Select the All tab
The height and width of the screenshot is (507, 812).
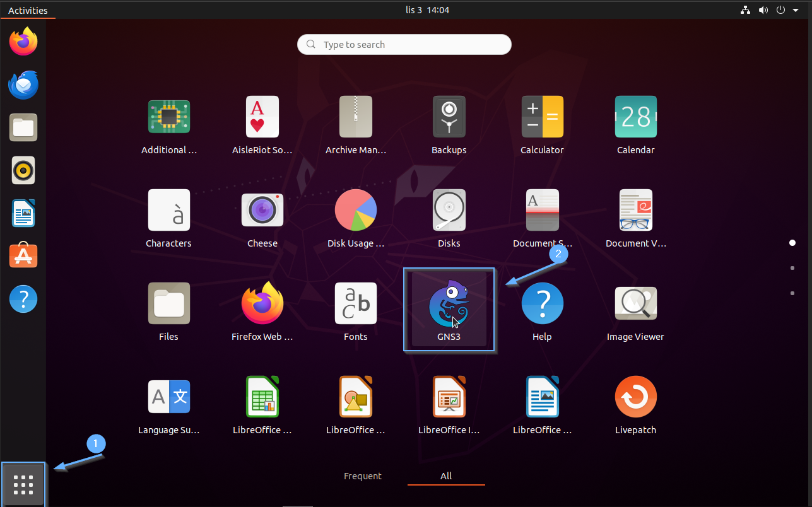coord(446,476)
